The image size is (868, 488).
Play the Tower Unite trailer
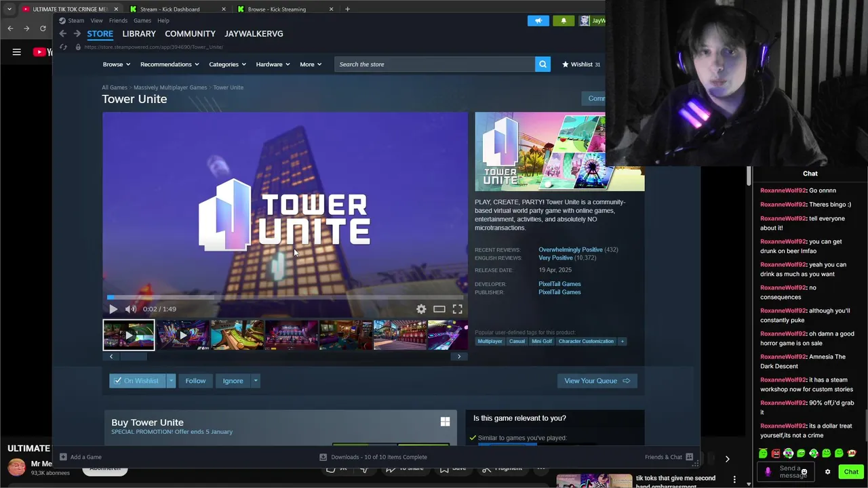(x=113, y=309)
